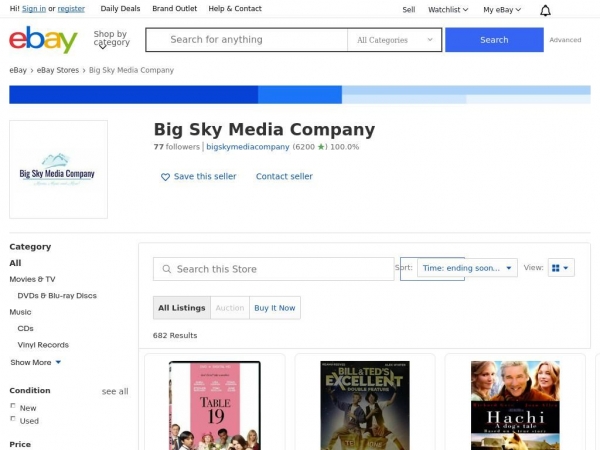Click the gallery view grid icon
Viewport: 600px width, 450px height.
[x=556, y=268]
